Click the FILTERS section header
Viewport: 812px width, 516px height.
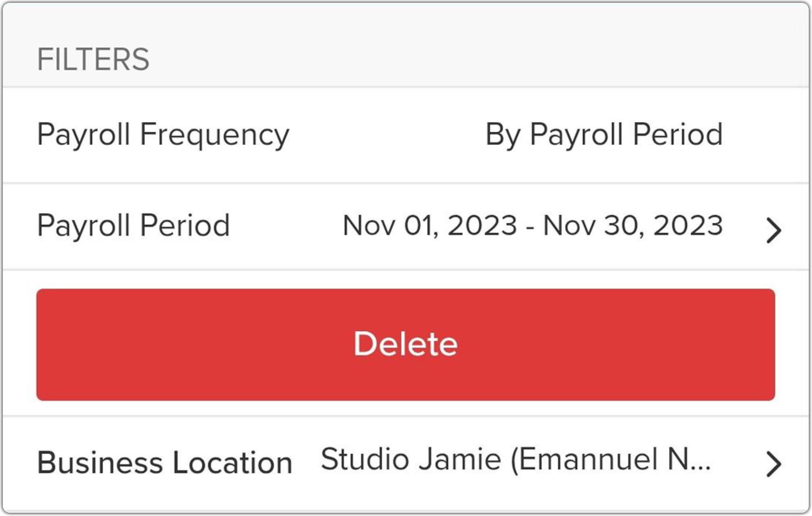(x=93, y=59)
